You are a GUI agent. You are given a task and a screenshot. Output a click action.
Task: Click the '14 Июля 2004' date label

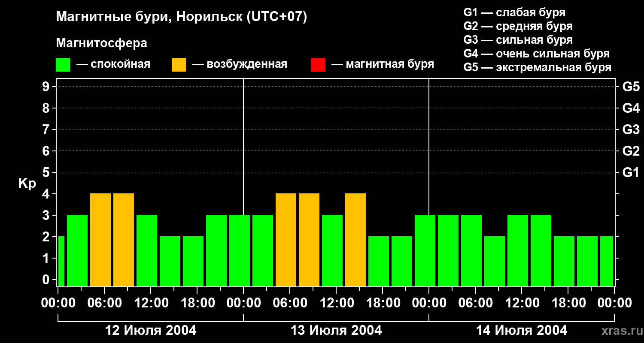coord(522,331)
